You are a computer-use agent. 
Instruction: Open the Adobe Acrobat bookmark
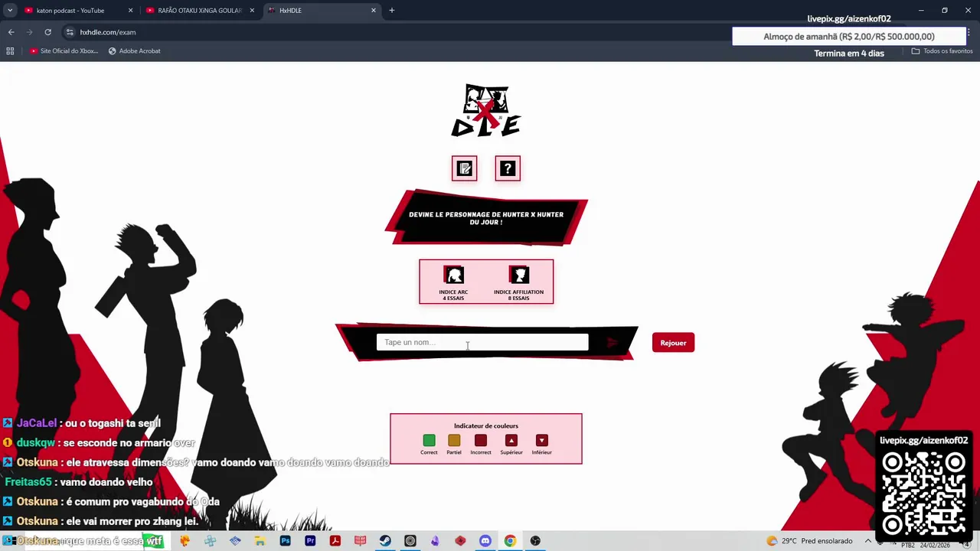click(x=135, y=51)
